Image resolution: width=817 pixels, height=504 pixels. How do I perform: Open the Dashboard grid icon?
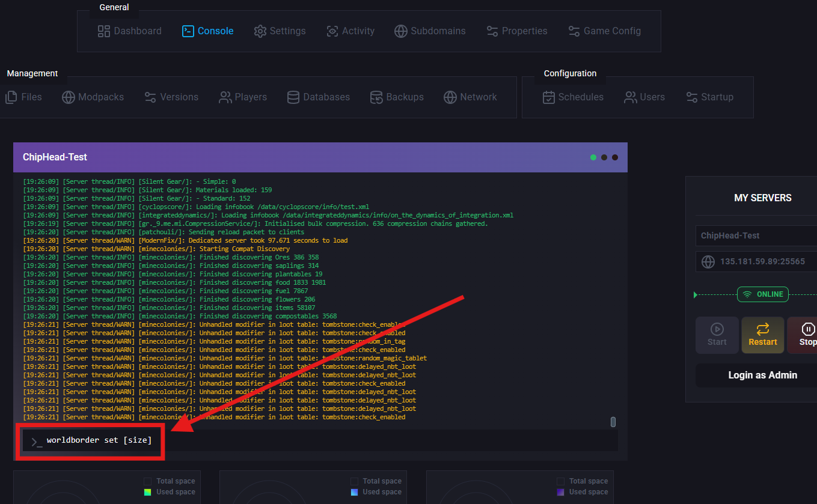104,31
